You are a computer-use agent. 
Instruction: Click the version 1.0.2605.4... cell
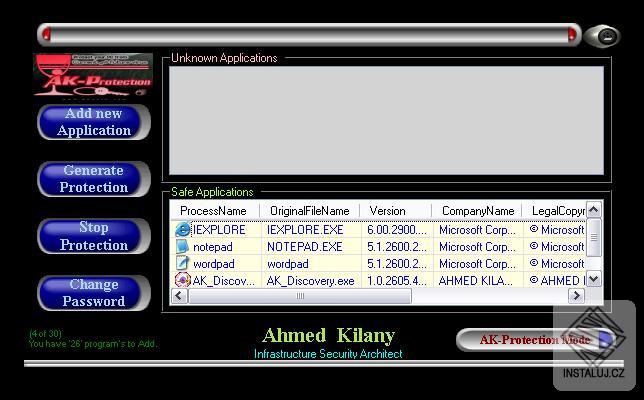point(397,280)
